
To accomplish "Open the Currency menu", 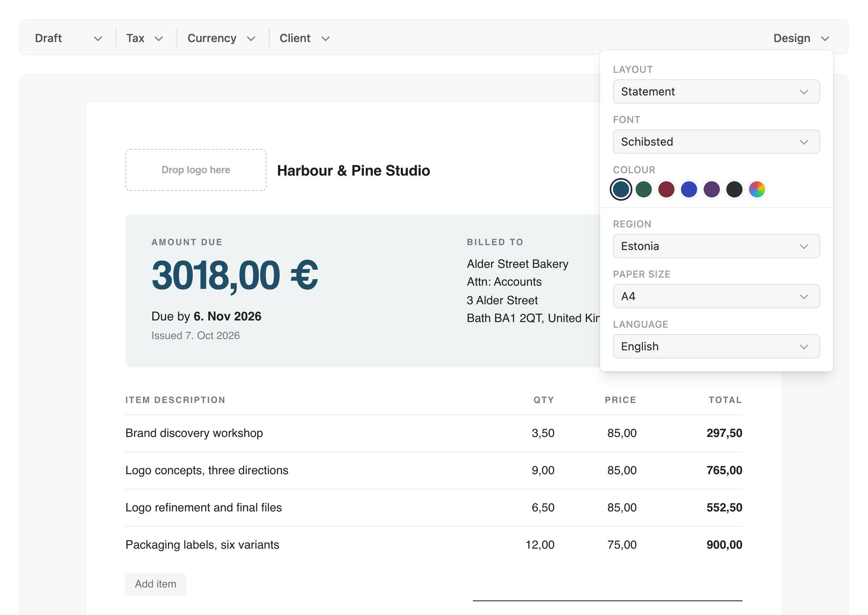I will point(221,38).
